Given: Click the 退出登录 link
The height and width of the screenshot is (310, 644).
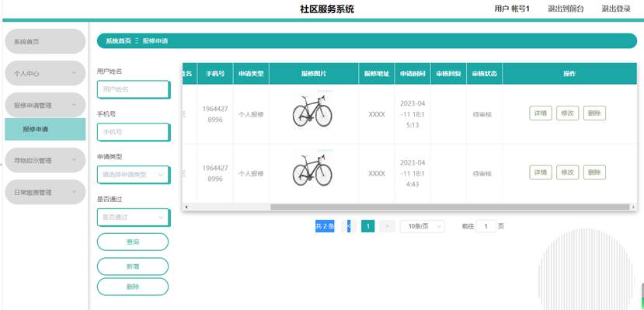Looking at the screenshot, I should (616, 9).
